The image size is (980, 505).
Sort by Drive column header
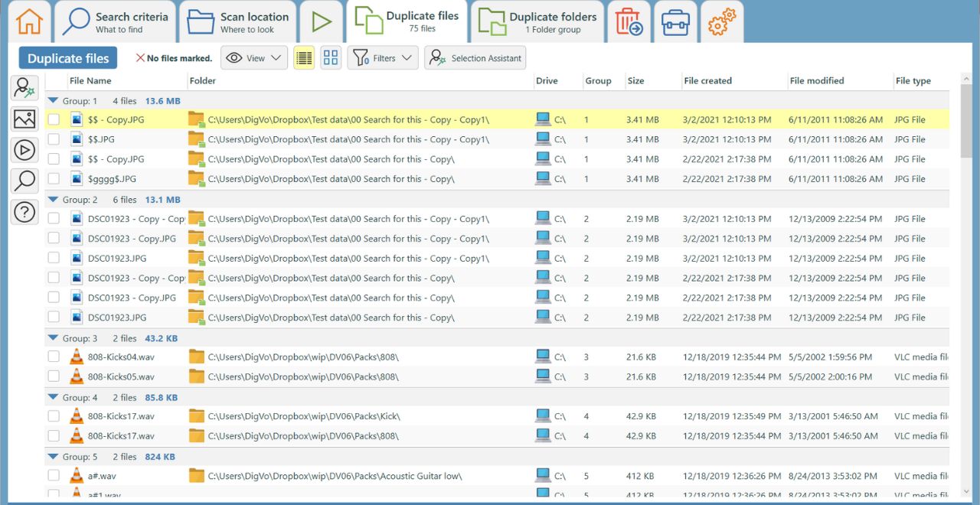pos(547,80)
